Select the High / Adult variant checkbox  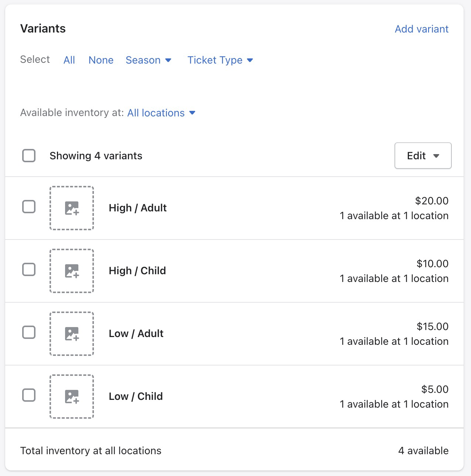pyautogui.click(x=29, y=207)
